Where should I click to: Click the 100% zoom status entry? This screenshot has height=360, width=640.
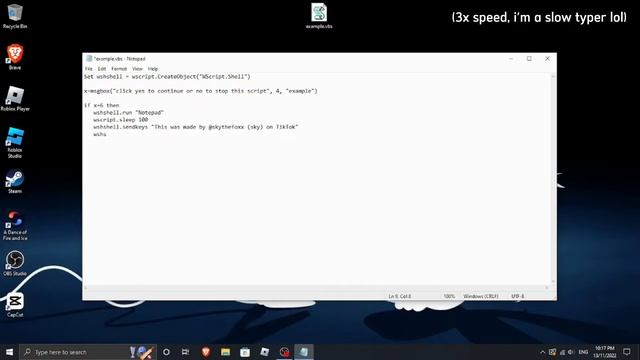pos(449,296)
